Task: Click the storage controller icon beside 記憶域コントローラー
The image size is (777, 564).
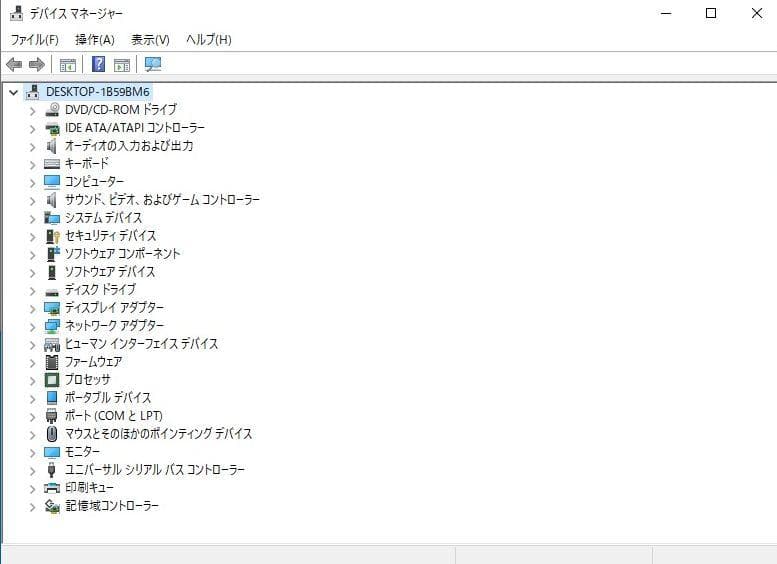Action: click(52, 506)
